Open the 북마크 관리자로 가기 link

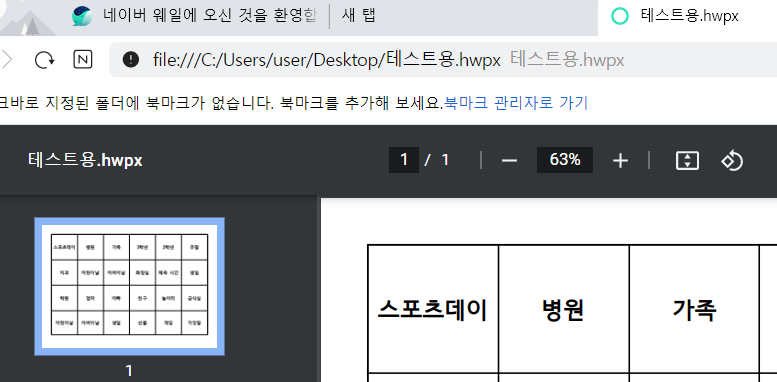tap(515, 103)
